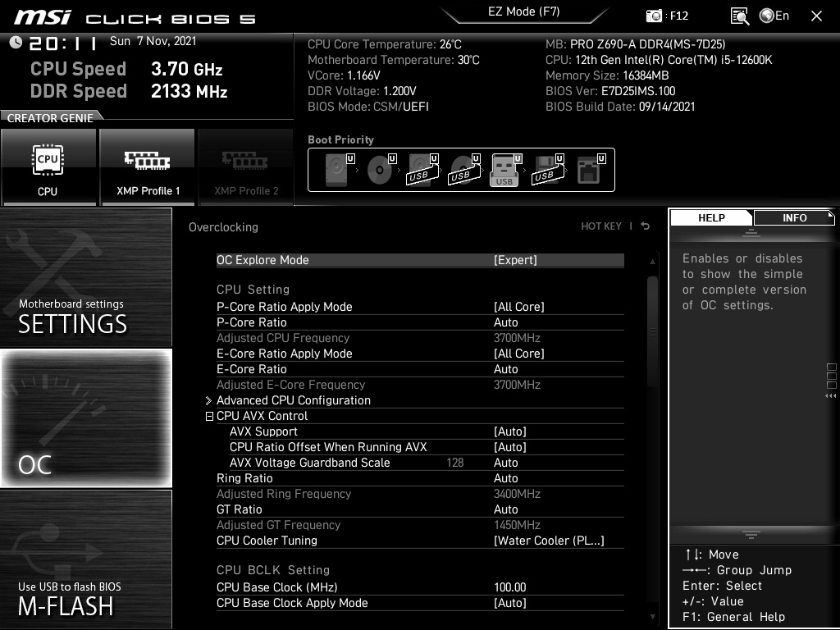Open M-FLASH to flash BIOS from USB
840x630 pixels.
pyautogui.click(x=85, y=559)
